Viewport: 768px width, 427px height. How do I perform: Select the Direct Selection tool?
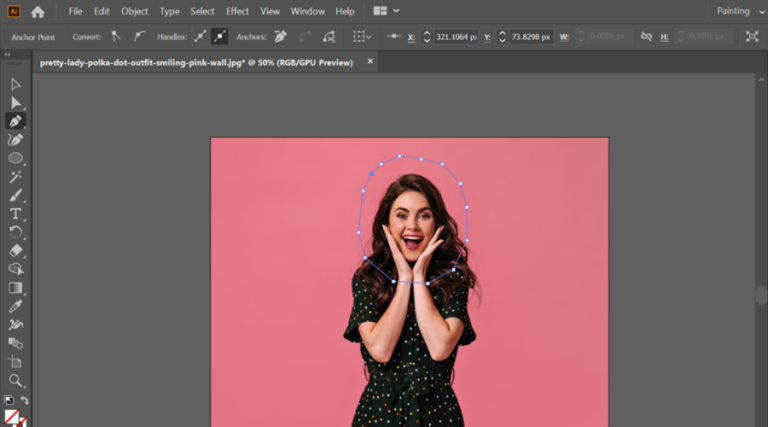(x=16, y=102)
